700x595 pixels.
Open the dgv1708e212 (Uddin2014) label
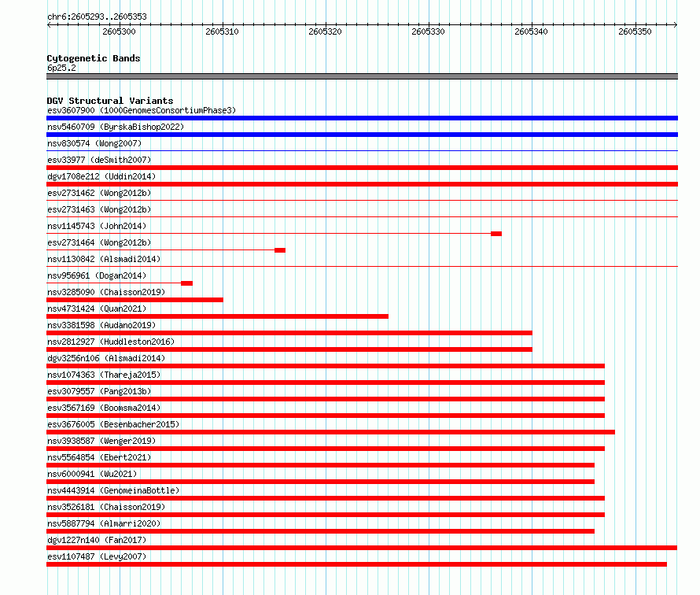101,176
